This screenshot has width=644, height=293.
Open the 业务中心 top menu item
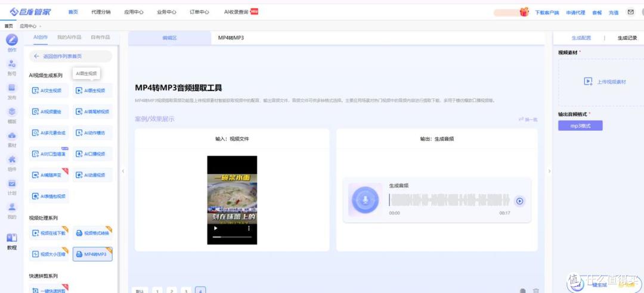pos(167,13)
